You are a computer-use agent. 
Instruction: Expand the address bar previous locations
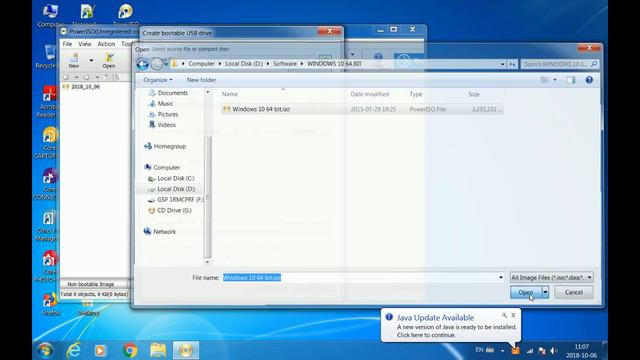coord(502,64)
